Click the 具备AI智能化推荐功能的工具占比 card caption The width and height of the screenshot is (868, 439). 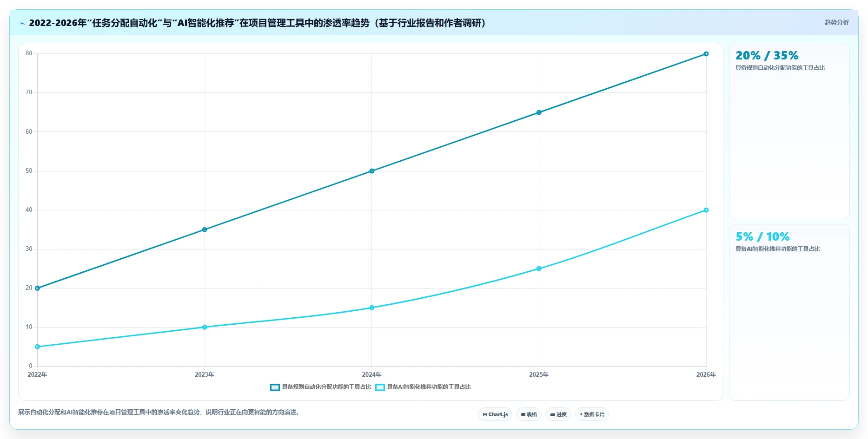tap(777, 249)
